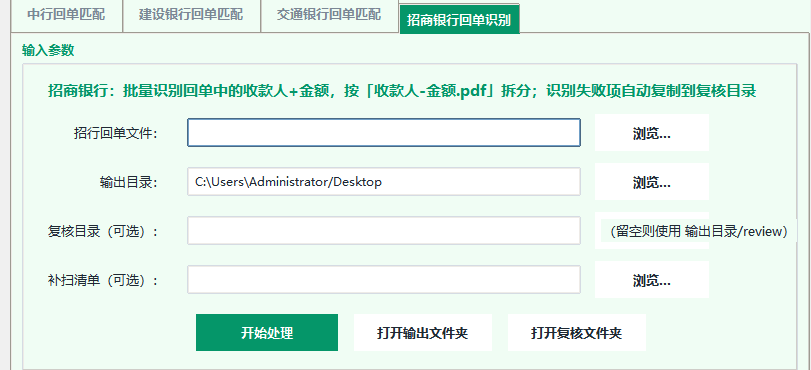
Task: Click the 招行回单文件 label
Action: pyautogui.click(x=115, y=133)
